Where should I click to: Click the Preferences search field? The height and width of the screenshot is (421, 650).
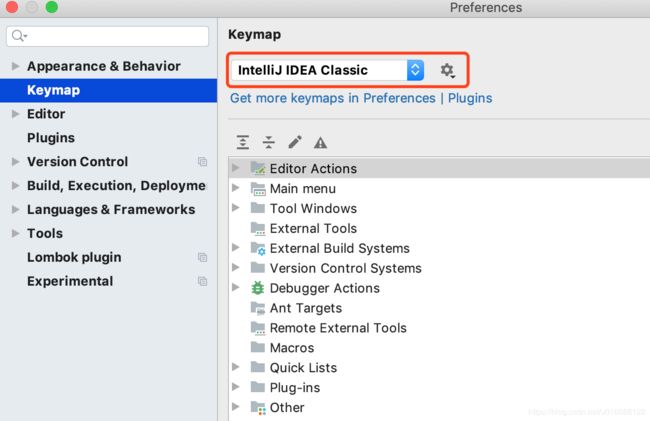point(108,36)
